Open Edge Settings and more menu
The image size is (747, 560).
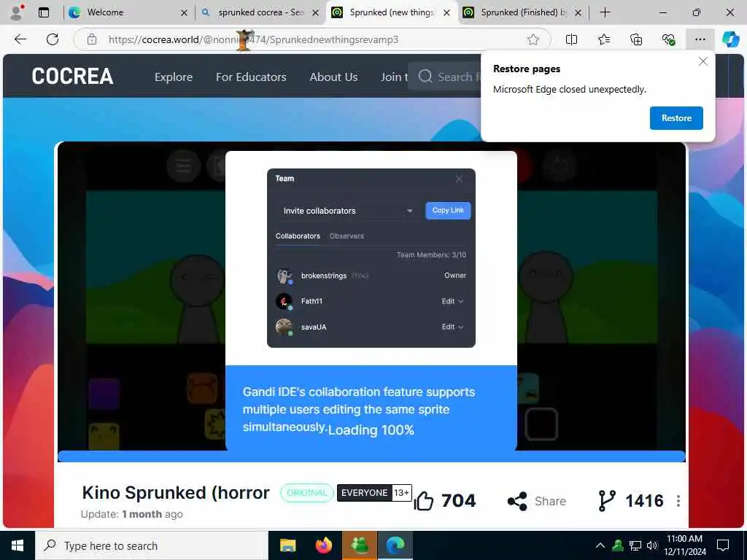coord(700,39)
